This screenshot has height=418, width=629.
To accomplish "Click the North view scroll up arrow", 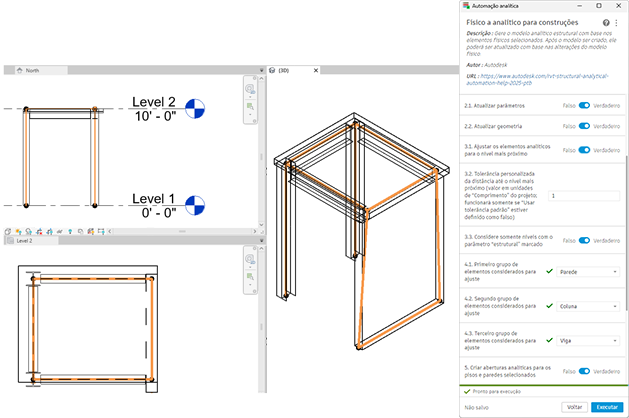I will point(262,79).
